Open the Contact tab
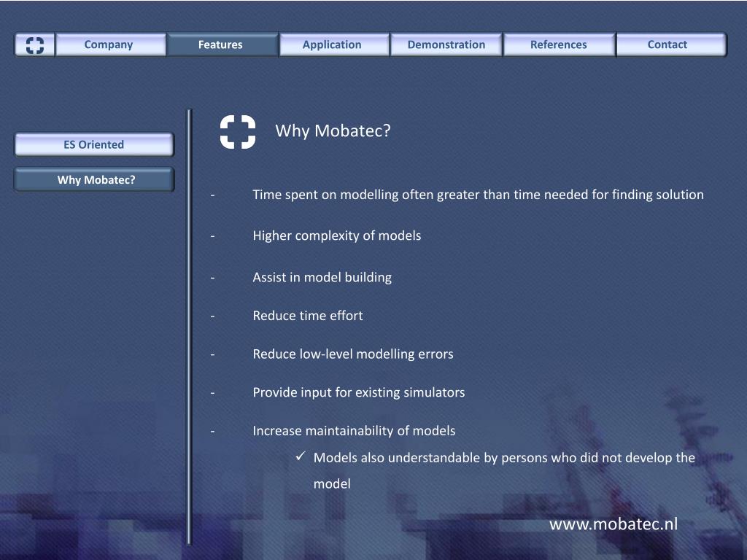This screenshot has width=747, height=560. 671,44
